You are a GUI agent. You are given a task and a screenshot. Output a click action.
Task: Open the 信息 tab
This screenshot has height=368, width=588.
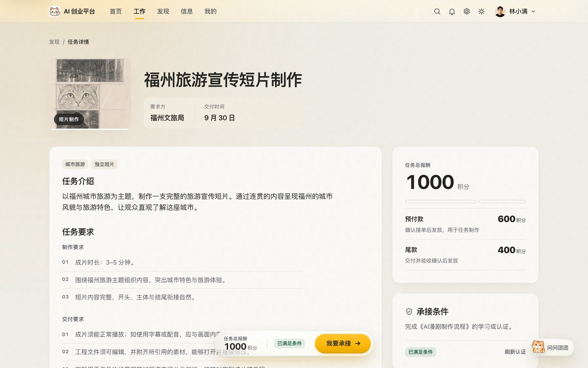[187, 11]
